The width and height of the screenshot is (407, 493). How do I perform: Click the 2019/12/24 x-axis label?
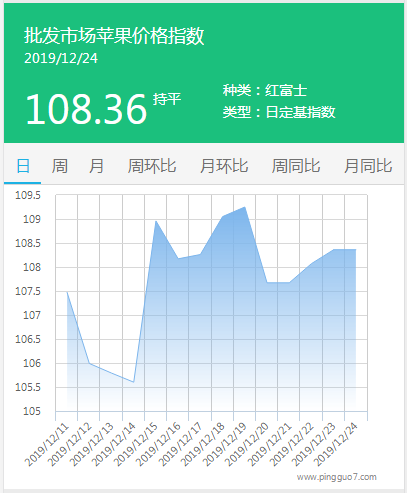(336, 444)
